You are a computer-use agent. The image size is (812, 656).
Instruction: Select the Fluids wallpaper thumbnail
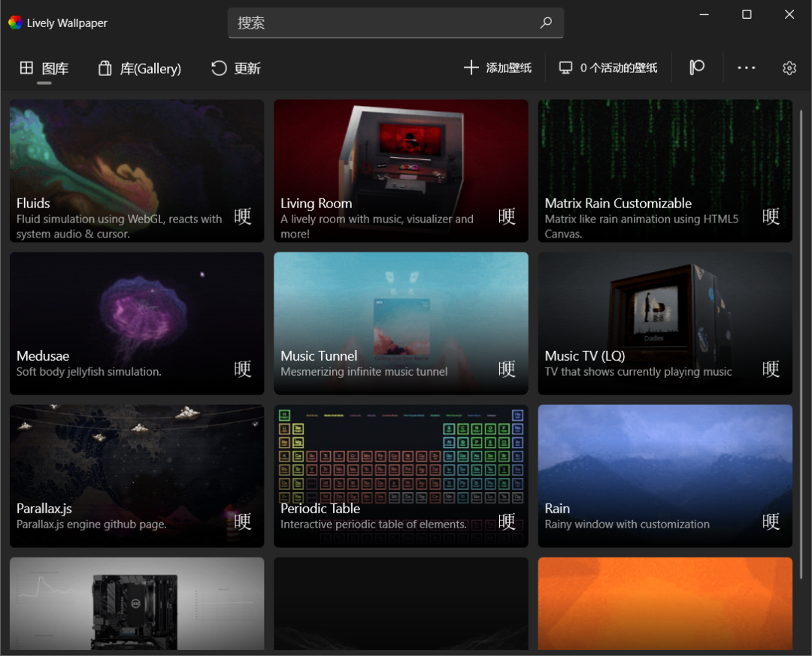coord(137,171)
